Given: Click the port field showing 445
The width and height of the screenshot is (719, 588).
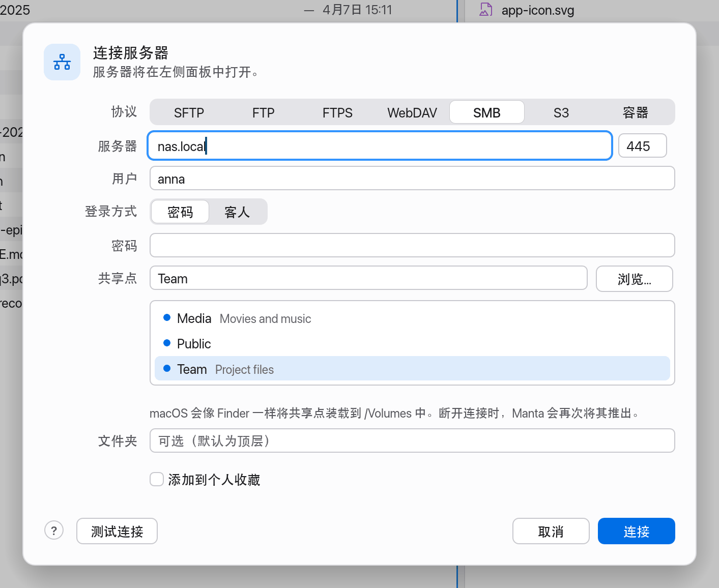Looking at the screenshot, I should click(x=642, y=146).
